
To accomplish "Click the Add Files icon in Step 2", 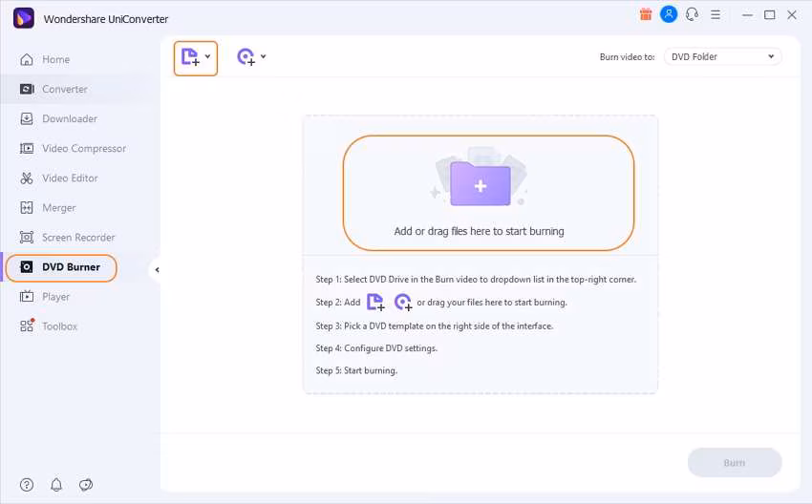I will tap(375, 303).
